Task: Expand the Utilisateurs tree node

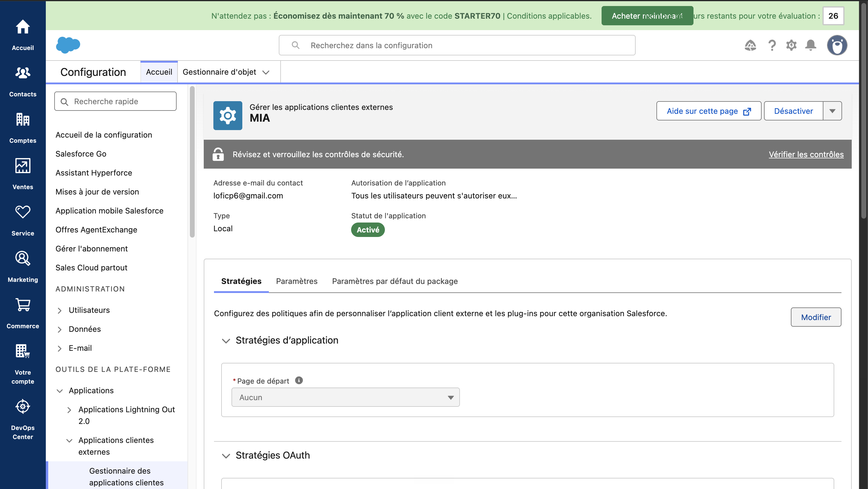Action: [x=60, y=310]
